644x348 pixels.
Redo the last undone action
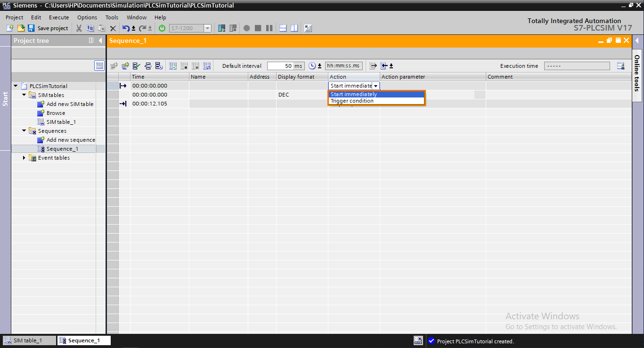coord(142,28)
